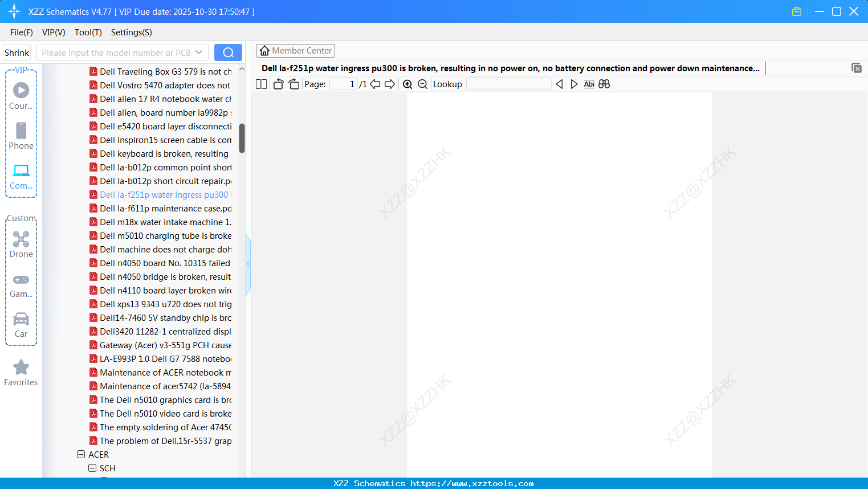Click the search magnifier button
Image resolution: width=868 pixels, height=489 pixels.
pyautogui.click(x=228, y=52)
